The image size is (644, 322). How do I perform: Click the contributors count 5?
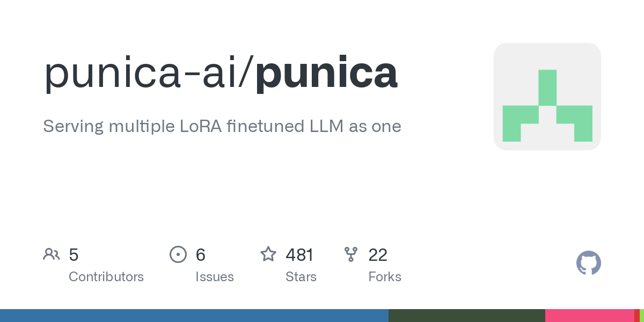coord(74,255)
